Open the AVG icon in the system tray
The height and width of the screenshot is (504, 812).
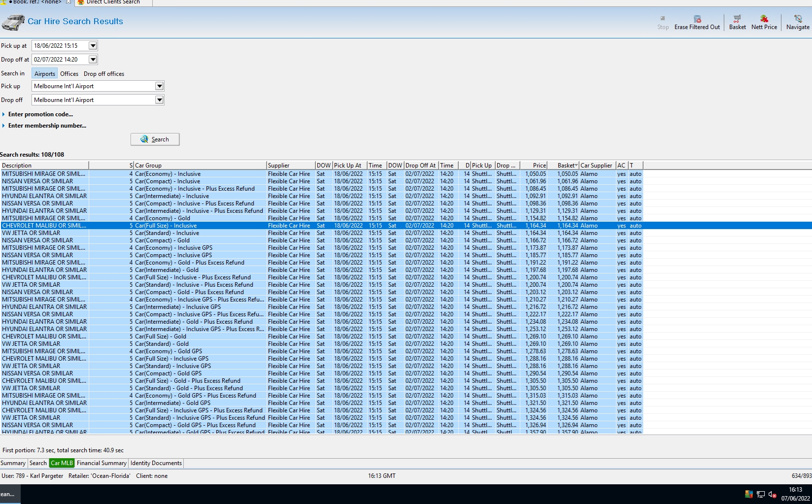749,494
